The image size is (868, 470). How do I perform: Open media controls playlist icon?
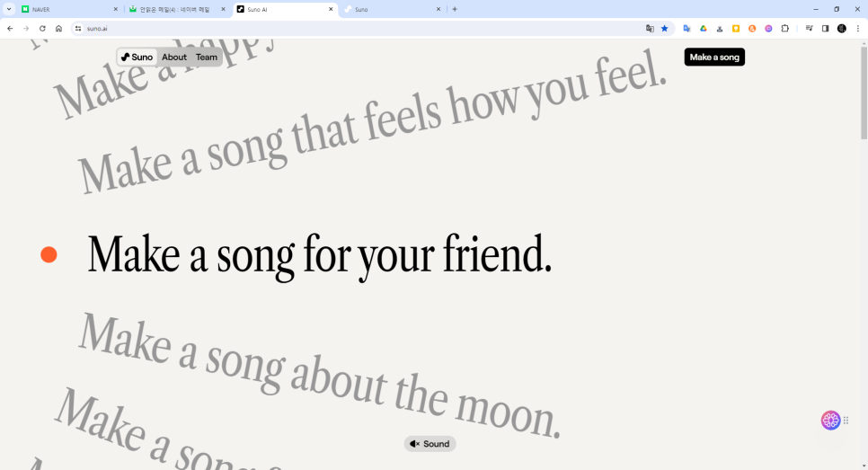[x=809, y=28]
